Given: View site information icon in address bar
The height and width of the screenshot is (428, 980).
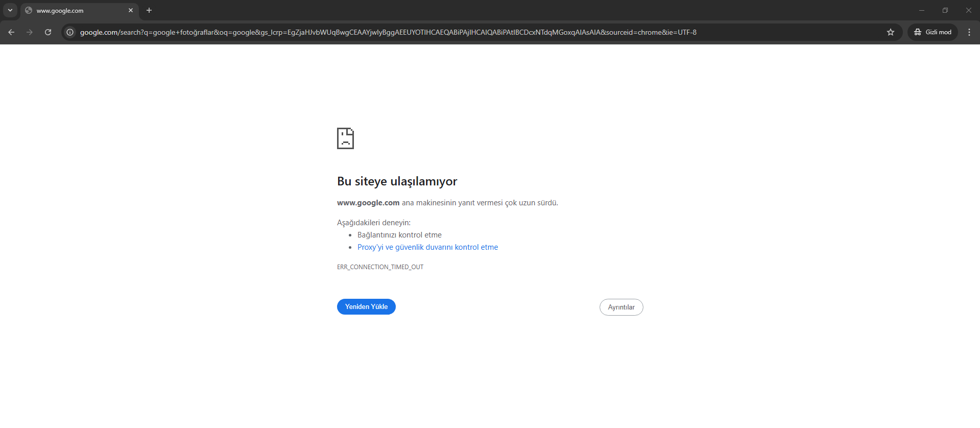Looking at the screenshot, I should pos(70,32).
